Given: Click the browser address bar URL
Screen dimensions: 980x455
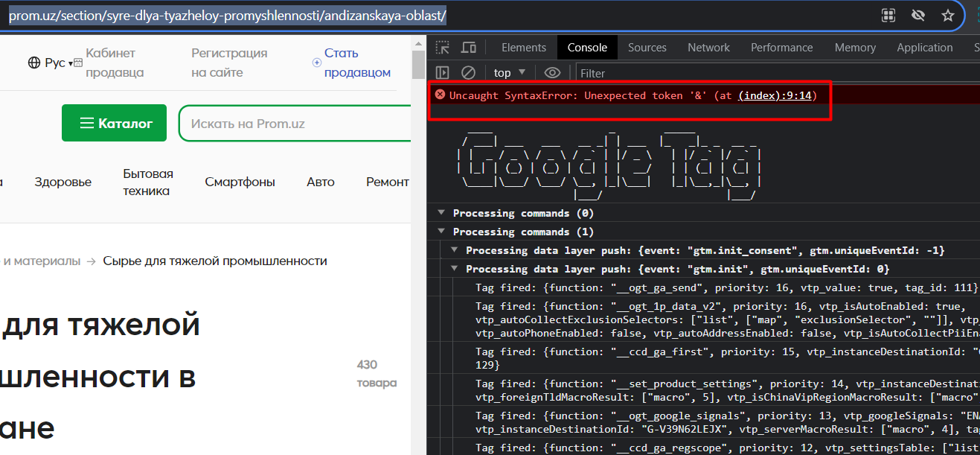Looking at the screenshot, I should 228,15.
